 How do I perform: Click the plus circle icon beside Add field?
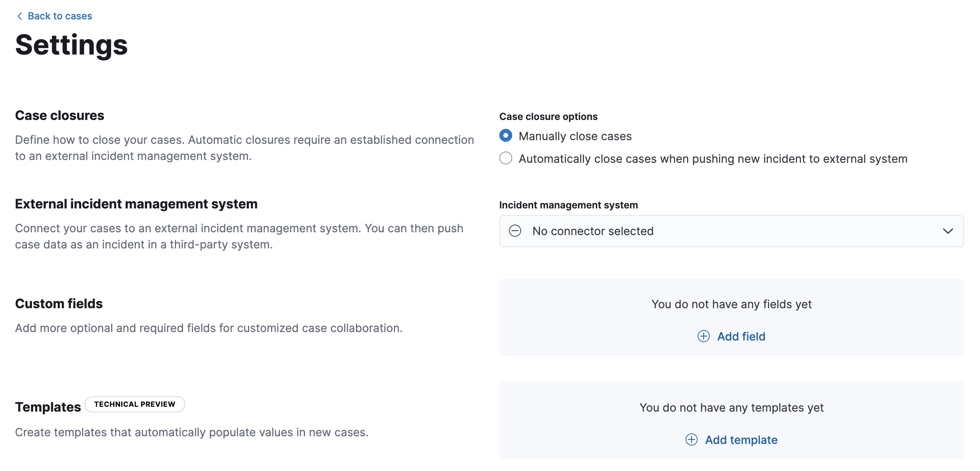tap(704, 336)
